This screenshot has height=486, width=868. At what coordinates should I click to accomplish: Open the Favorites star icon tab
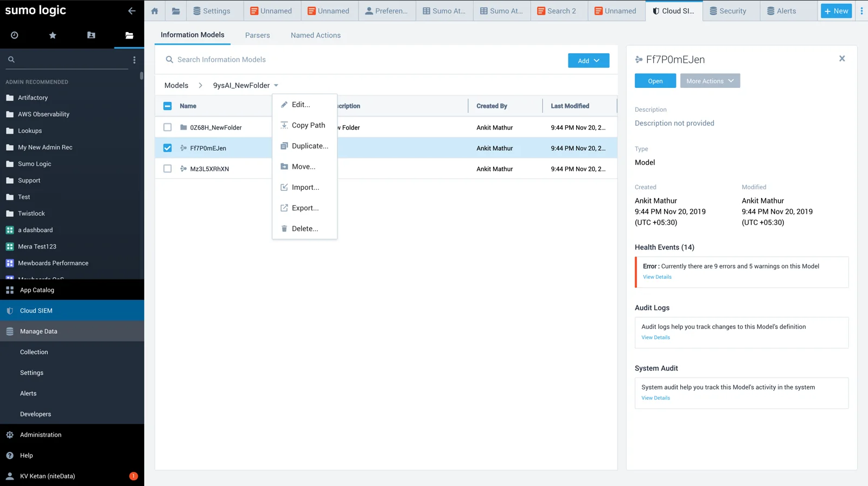(53, 35)
